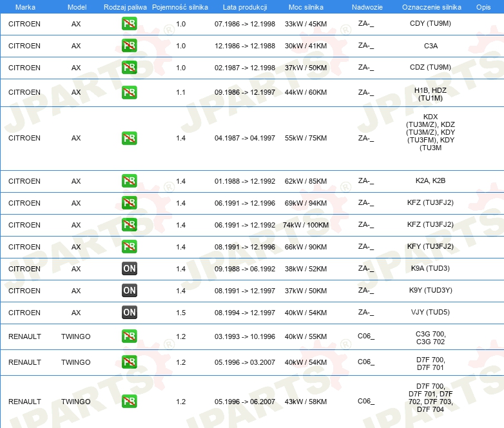Image resolution: width=504 pixels, height=428 pixels.
Task: Select H1B, HDZ (TU1M) engine cell
Action: click(x=431, y=94)
